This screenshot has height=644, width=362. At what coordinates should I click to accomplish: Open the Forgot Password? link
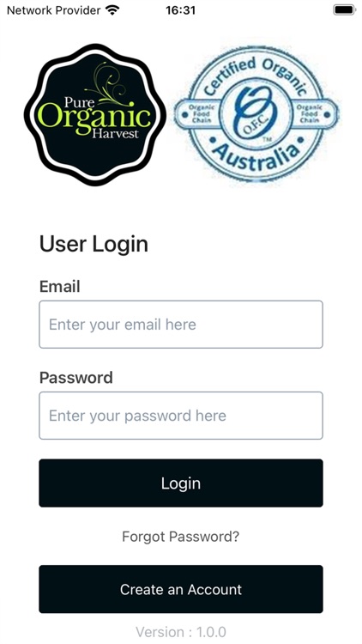[x=181, y=537]
